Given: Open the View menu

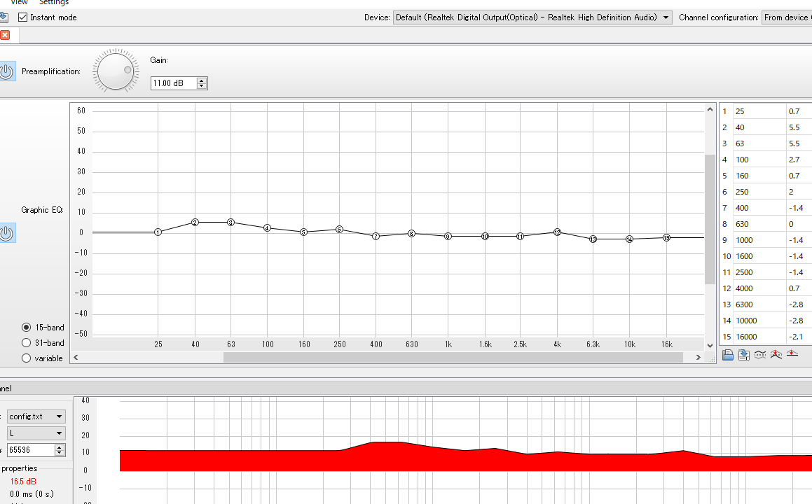Looking at the screenshot, I should (19, 3).
